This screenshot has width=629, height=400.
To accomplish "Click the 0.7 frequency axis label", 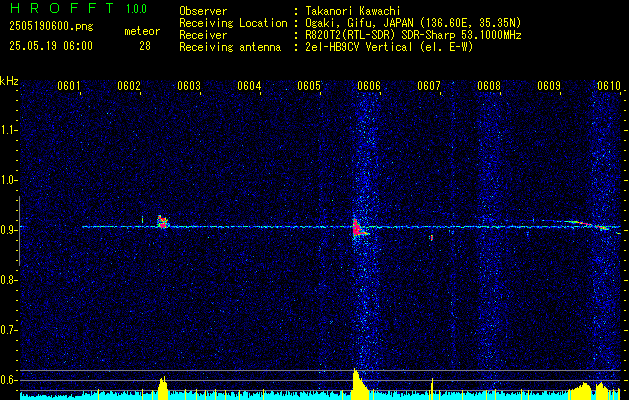I will (8, 330).
